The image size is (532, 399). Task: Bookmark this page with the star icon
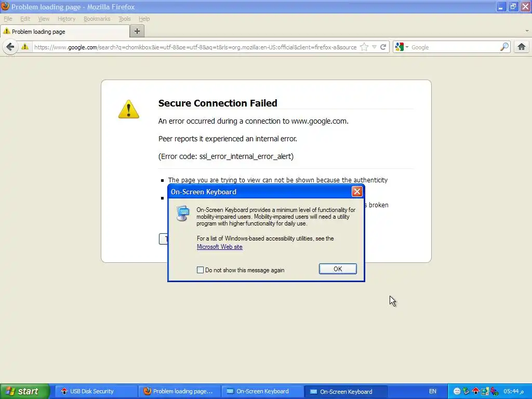[x=364, y=47]
